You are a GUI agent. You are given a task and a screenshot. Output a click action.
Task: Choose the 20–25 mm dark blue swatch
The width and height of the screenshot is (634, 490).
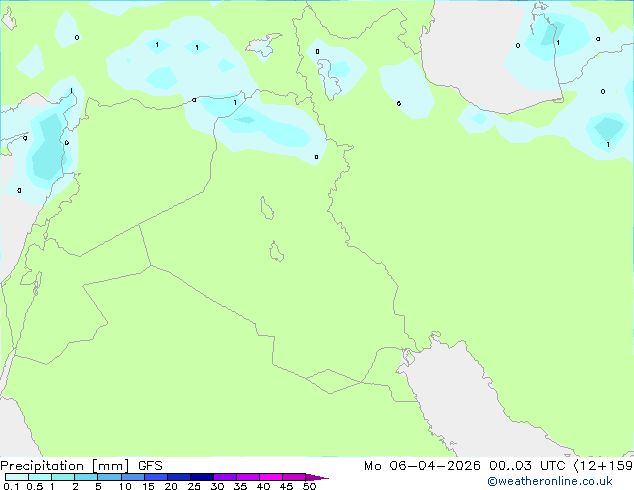pyautogui.click(x=179, y=477)
